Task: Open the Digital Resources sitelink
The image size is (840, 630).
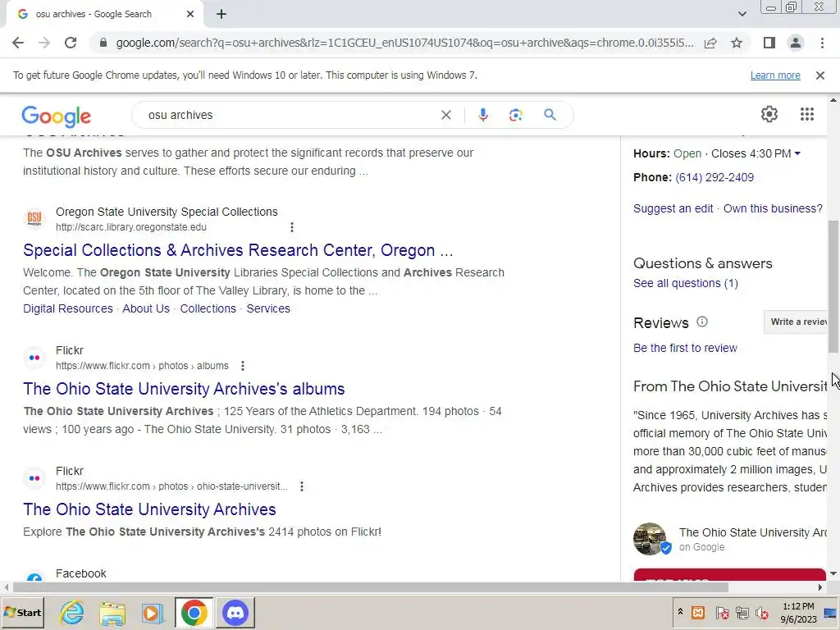Action: tap(68, 308)
